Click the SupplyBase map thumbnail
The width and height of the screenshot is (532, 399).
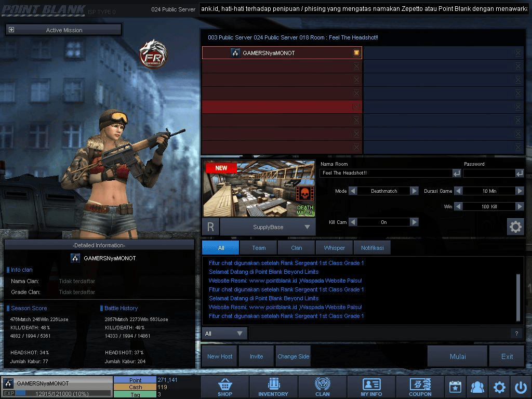pyautogui.click(x=259, y=189)
